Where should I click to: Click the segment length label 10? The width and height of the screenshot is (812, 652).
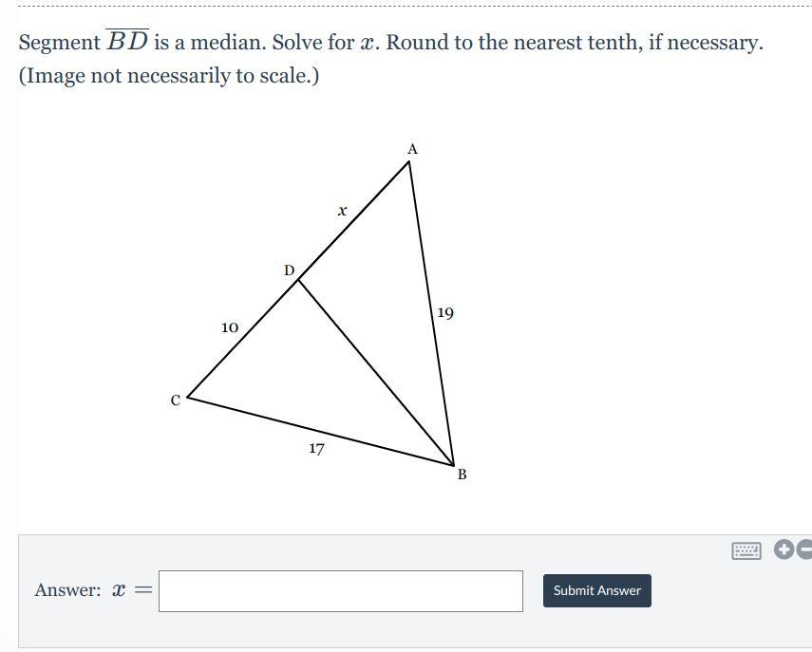coord(230,327)
